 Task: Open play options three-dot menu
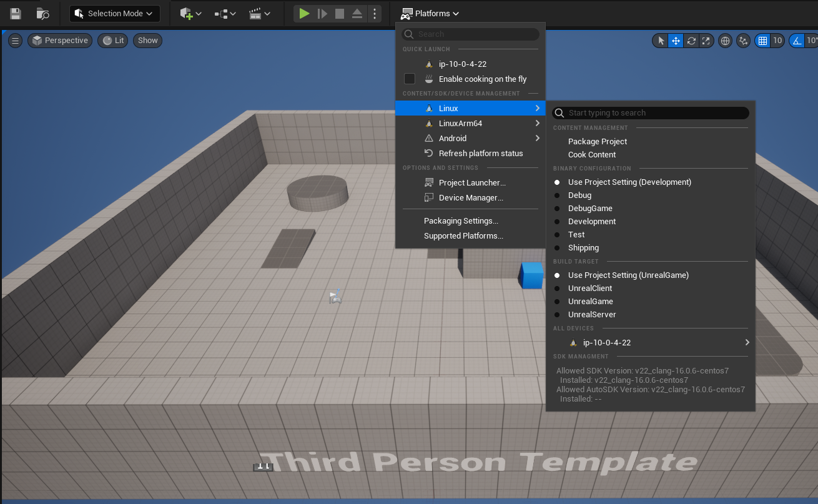(x=374, y=14)
